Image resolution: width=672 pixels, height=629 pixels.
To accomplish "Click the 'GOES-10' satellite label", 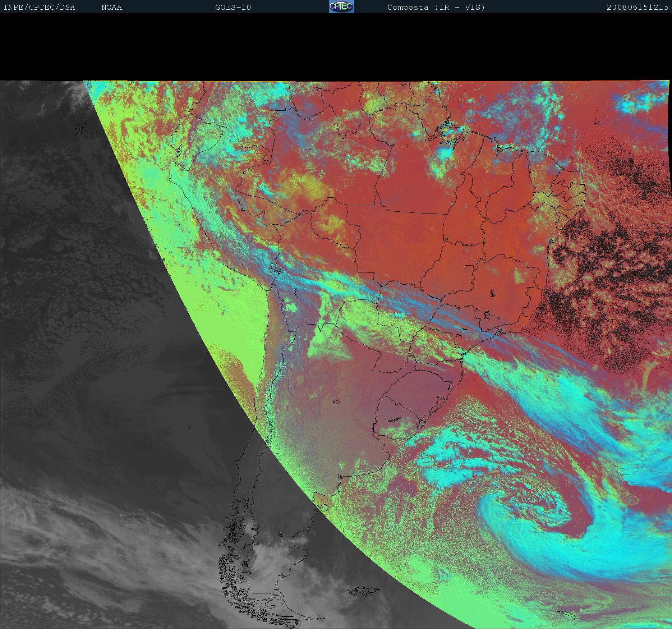I will click(233, 8).
